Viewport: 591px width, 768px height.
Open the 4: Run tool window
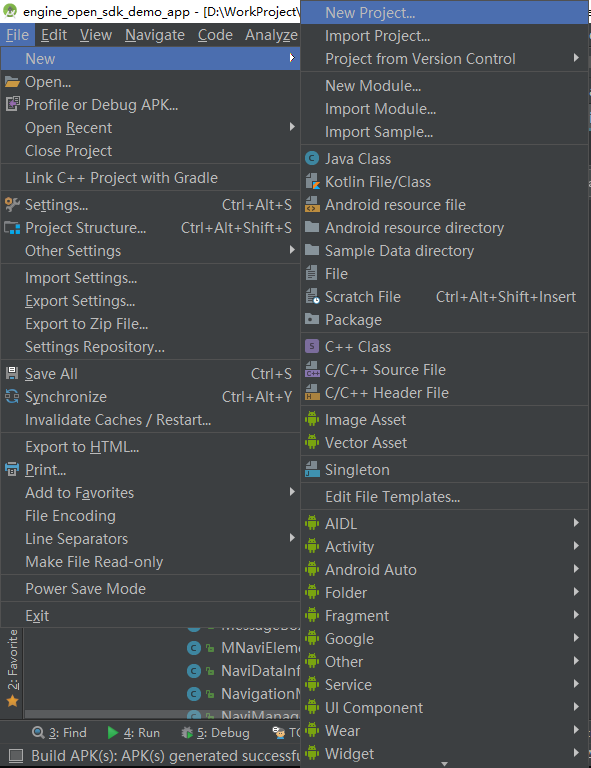click(x=133, y=733)
